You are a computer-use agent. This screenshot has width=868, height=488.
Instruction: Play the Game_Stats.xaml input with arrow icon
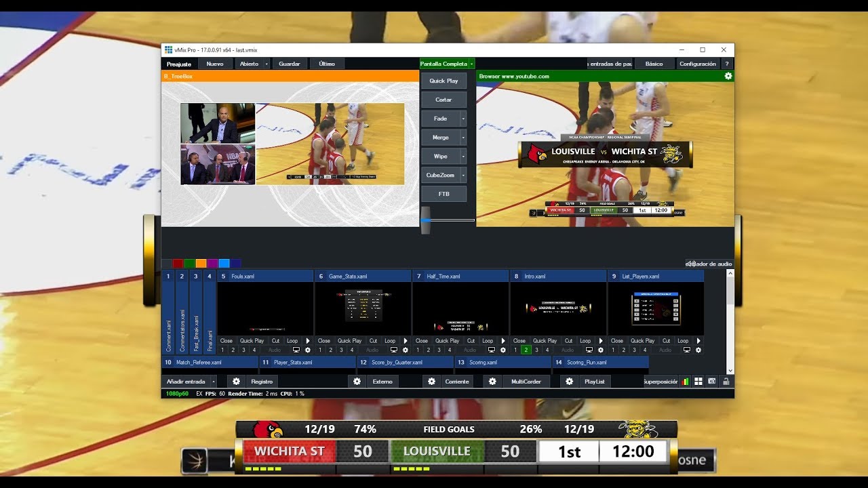coord(406,341)
